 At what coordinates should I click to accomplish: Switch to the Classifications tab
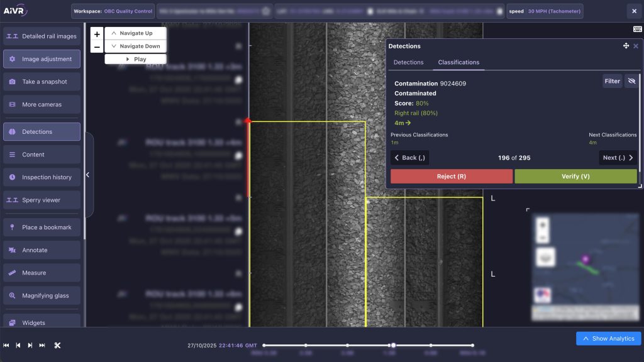(458, 62)
